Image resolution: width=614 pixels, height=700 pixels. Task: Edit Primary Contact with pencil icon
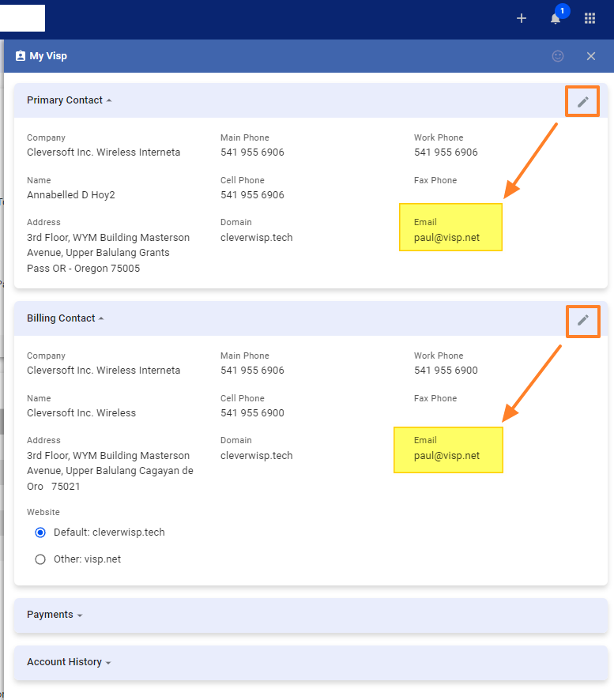point(582,102)
